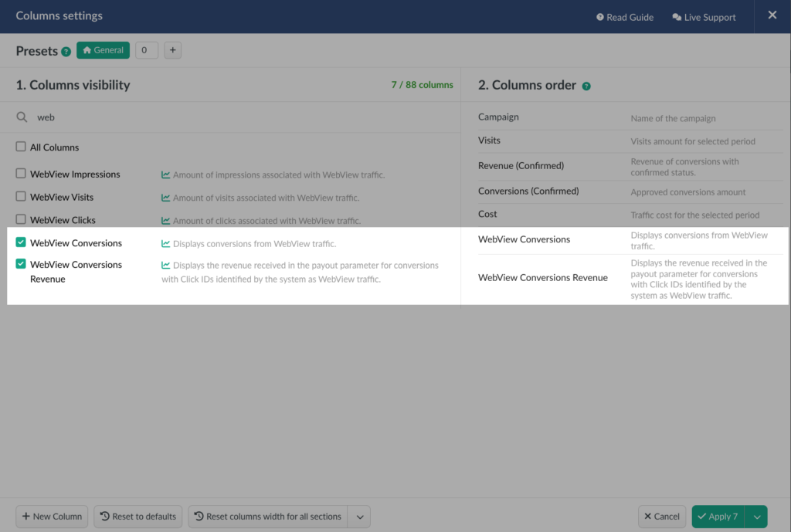The image size is (791, 532).
Task: Click the chart icon beside WebView Clicks description
Action: point(165,220)
